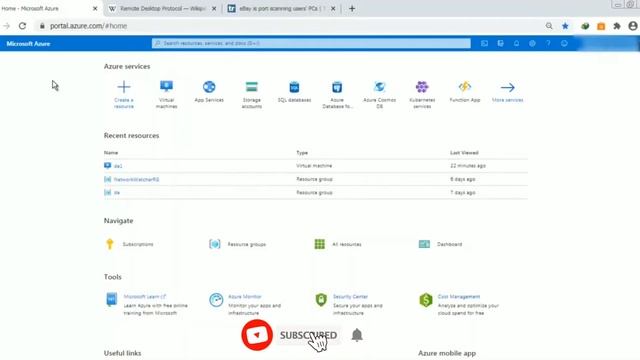Switch to the Remote Desktop Protocol Wikipedia tab
Screen dimensions: 640x360
(x=162, y=8)
